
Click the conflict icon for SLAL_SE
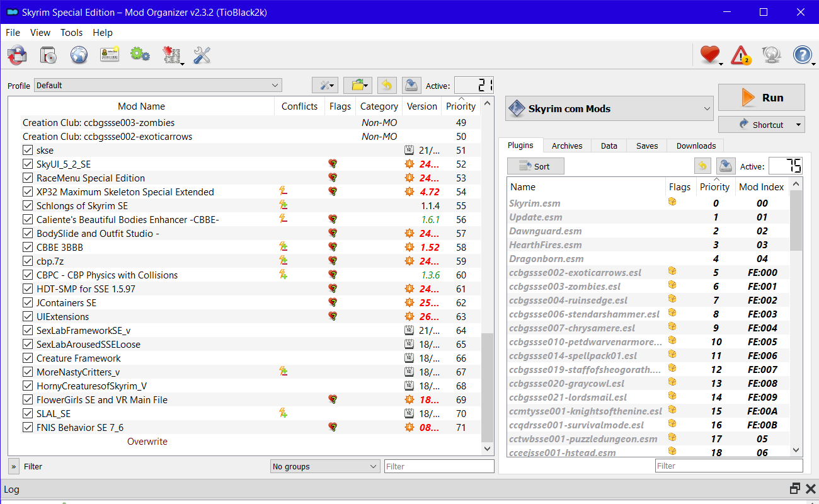283,413
